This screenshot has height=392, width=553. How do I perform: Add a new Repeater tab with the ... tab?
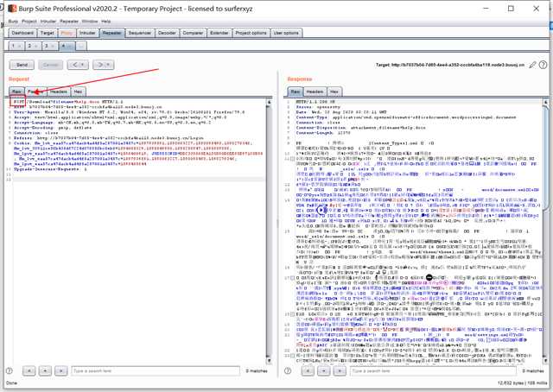(80, 46)
